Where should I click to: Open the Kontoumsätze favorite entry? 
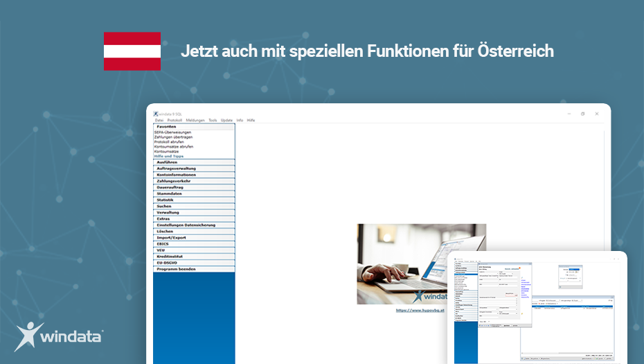(166, 151)
